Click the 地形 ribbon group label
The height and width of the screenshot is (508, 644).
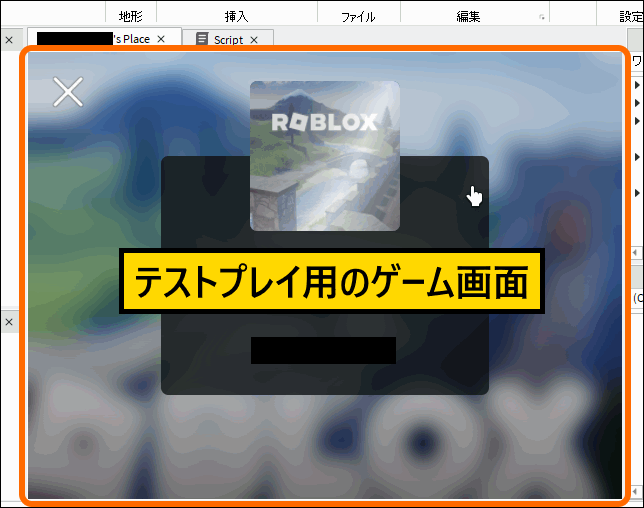tap(131, 16)
